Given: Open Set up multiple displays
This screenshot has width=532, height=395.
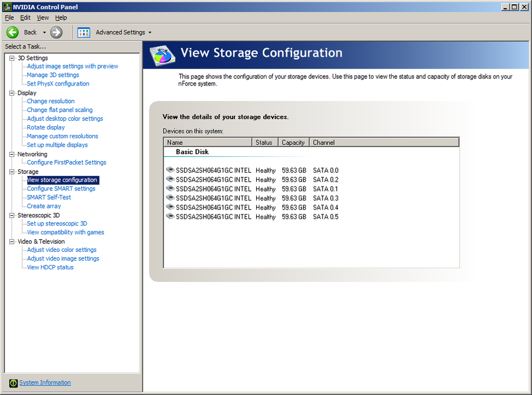Looking at the screenshot, I should point(58,145).
